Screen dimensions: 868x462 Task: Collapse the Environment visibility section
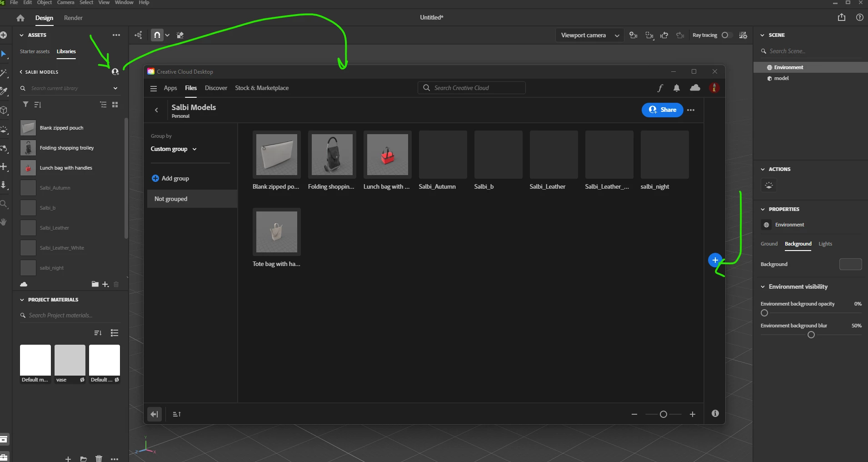[763, 286]
